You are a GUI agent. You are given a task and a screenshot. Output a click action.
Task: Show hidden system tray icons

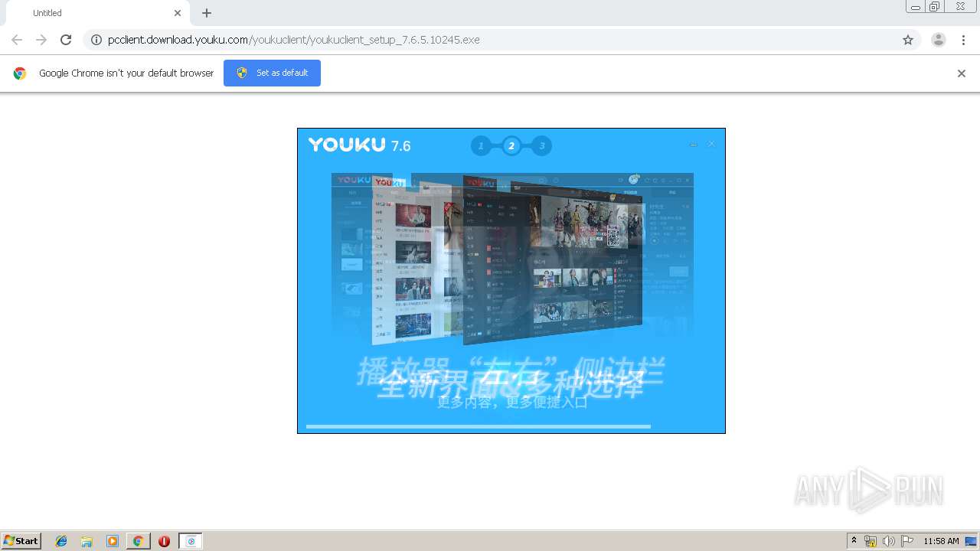pos(854,541)
